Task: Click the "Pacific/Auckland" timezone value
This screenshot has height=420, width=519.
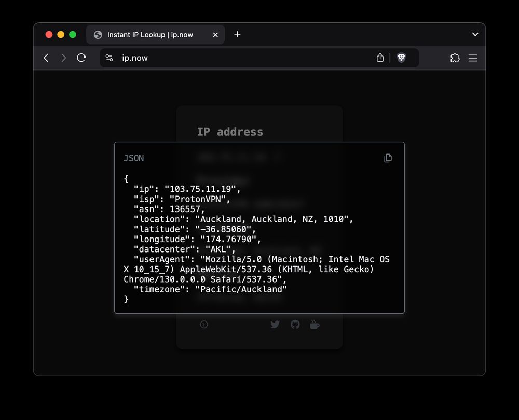Action: point(241,289)
